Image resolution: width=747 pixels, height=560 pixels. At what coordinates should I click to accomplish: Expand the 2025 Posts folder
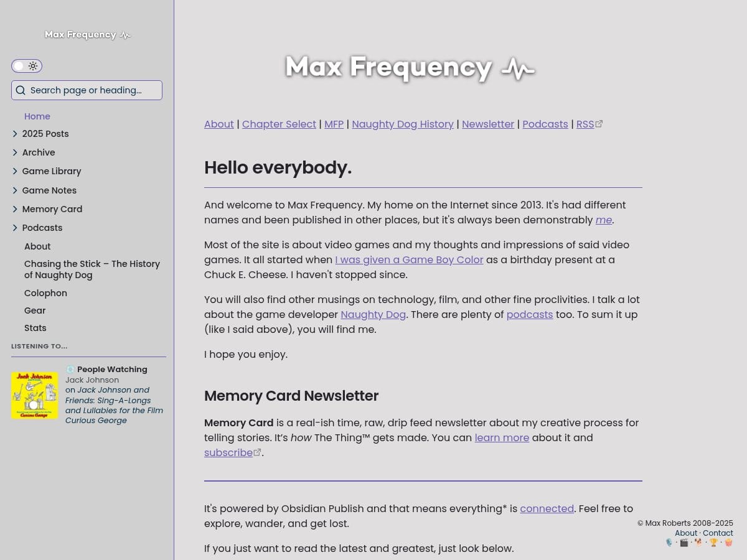(15, 134)
